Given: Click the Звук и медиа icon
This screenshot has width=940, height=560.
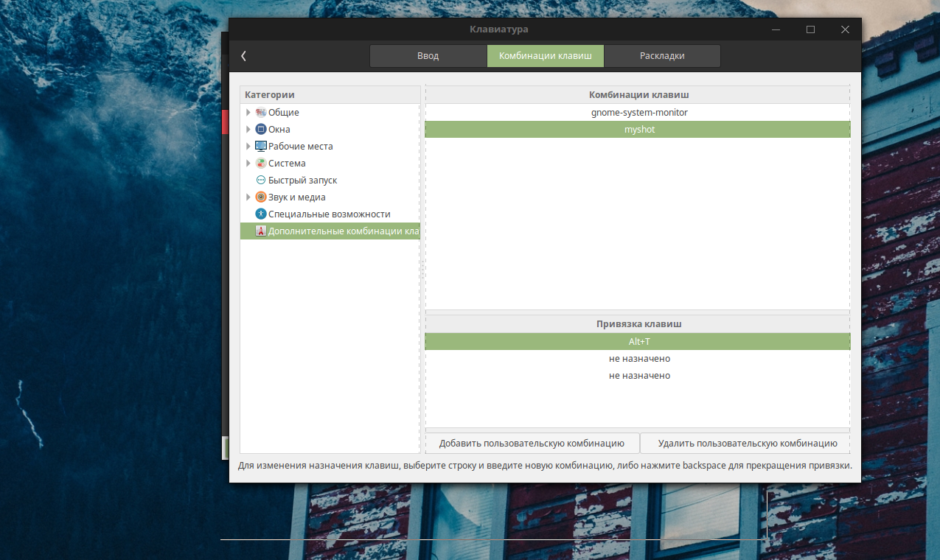Looking at the screenshot, I should coord(261,197).
